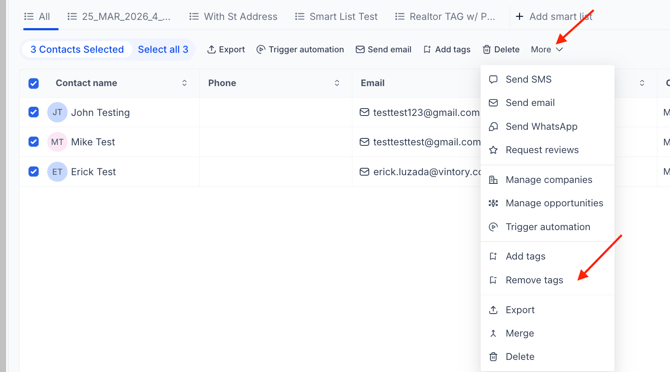
Task: Click the star icon for Request reviews
Action: 493,150
